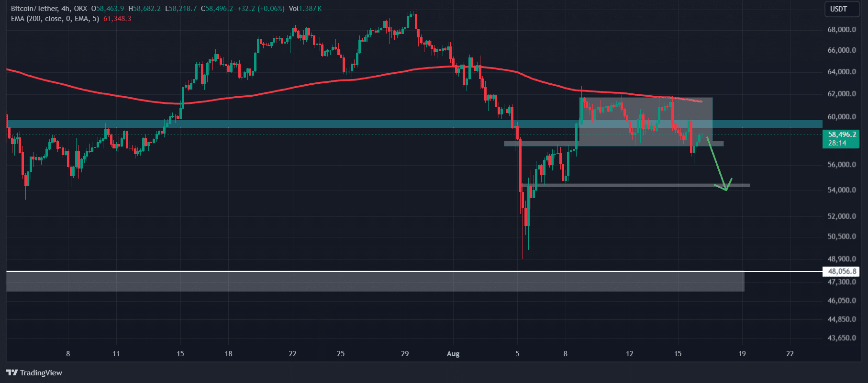Click date 15 right of 12
868x383 pixels.
point(678,354)
